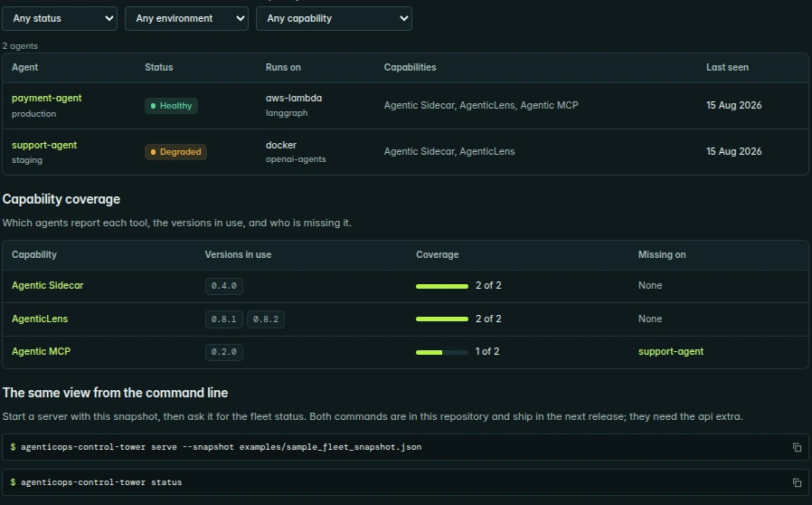Copy the serve --snapshot command
Viewport: 812px width, 505px height.
click(x=797, y=447)
